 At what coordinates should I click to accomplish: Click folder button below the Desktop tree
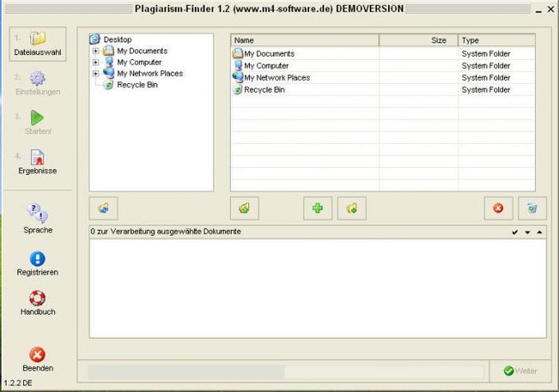click(x=104, y=208)
